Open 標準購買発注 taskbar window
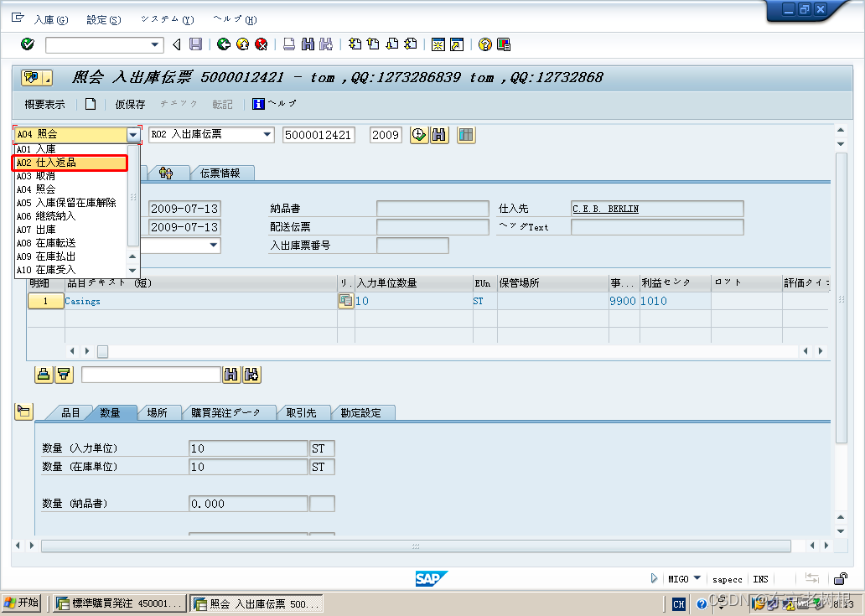865x616 pixels. tap(120, 604)
